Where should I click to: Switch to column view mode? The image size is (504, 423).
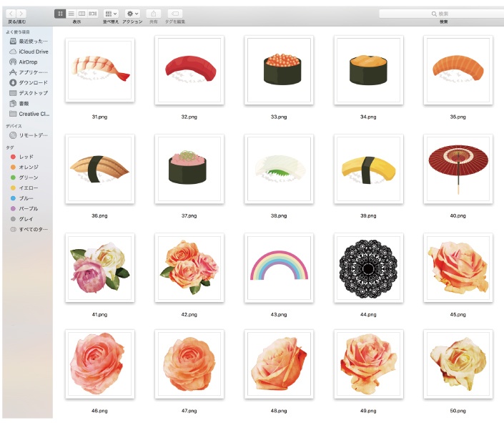tap(82, 14)
